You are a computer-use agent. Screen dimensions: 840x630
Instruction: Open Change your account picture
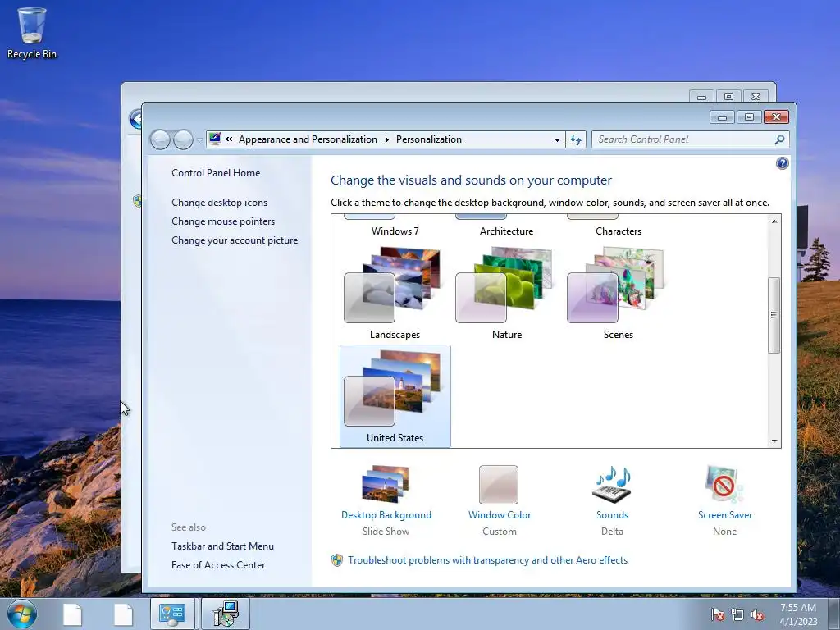point(235,240)
